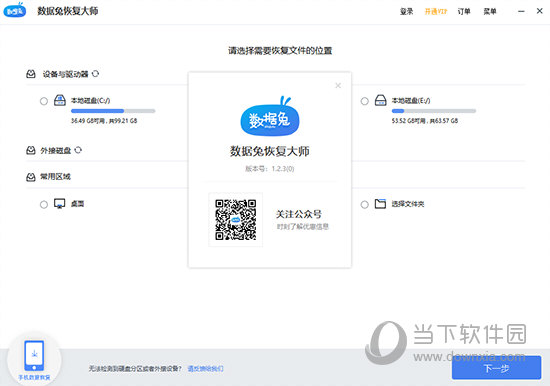
Task: Click the folder icon beside 选择文件夹
Action: tap(380, 204)
